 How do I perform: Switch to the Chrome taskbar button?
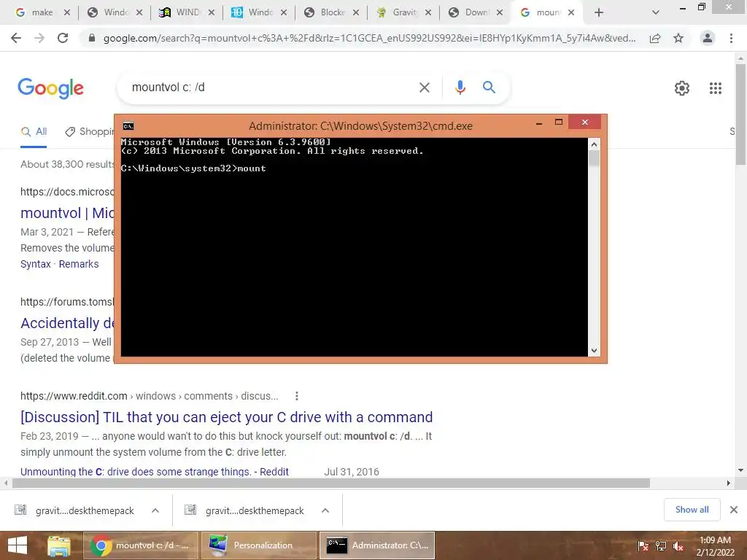pos(140,545)
